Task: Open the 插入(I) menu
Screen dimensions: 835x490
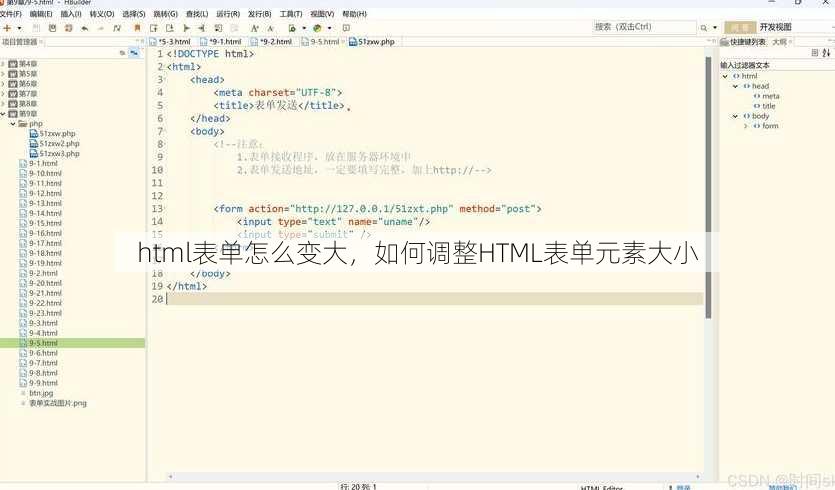Action: pyautogui.click(x=71, y=14)
